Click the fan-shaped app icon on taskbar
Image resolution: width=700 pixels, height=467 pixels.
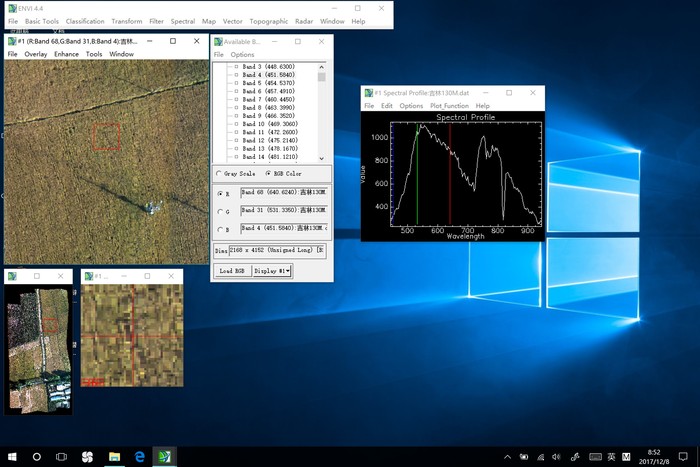(x=88, y=456)
